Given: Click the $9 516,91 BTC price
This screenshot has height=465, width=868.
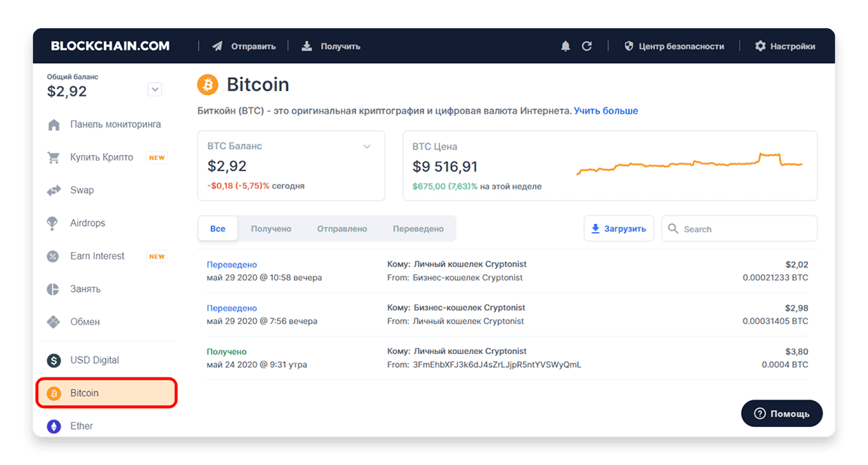Looking at the screenshot, I should point(445,167).
